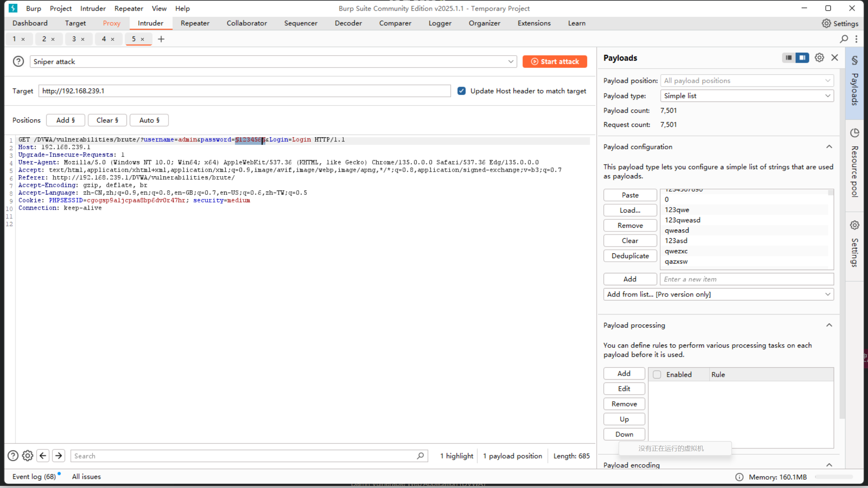Collapse the Payload configuration section

829,147
